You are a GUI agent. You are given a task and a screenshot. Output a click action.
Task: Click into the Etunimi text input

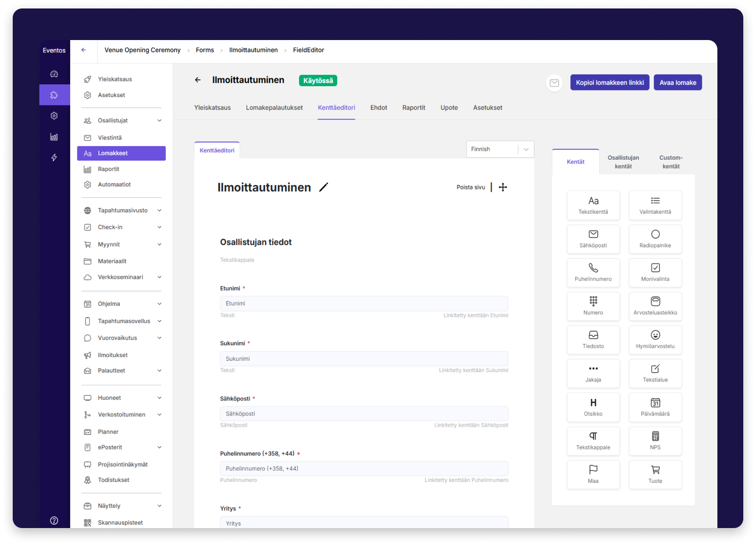pyautogui.click(x=364, y=304)
